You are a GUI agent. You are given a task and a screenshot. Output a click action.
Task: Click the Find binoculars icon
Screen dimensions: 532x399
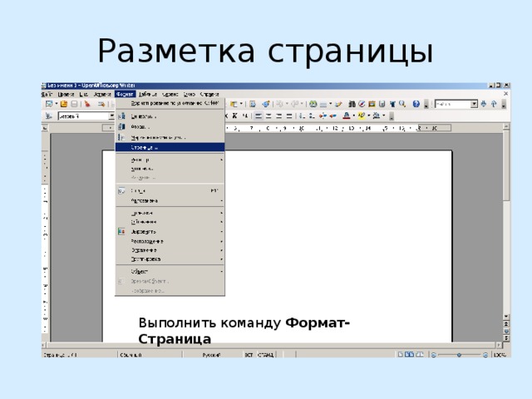click(352, 104)
